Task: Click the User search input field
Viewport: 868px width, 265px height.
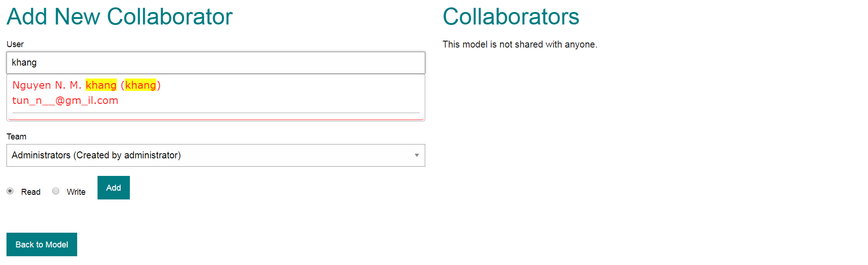Action: 215,63
